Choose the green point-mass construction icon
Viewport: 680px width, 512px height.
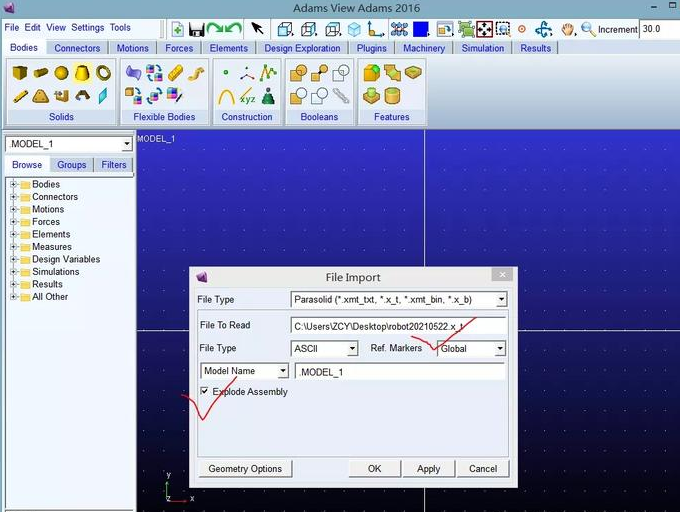[x=268, y=96]
